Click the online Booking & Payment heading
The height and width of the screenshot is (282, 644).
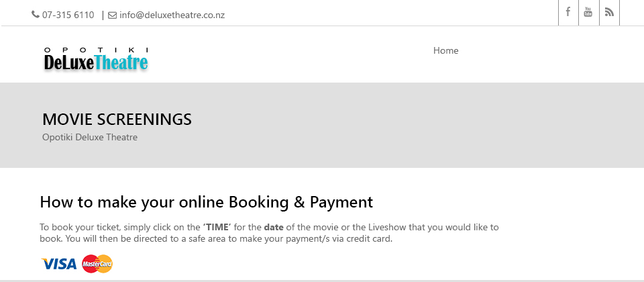tap(206, 202)
